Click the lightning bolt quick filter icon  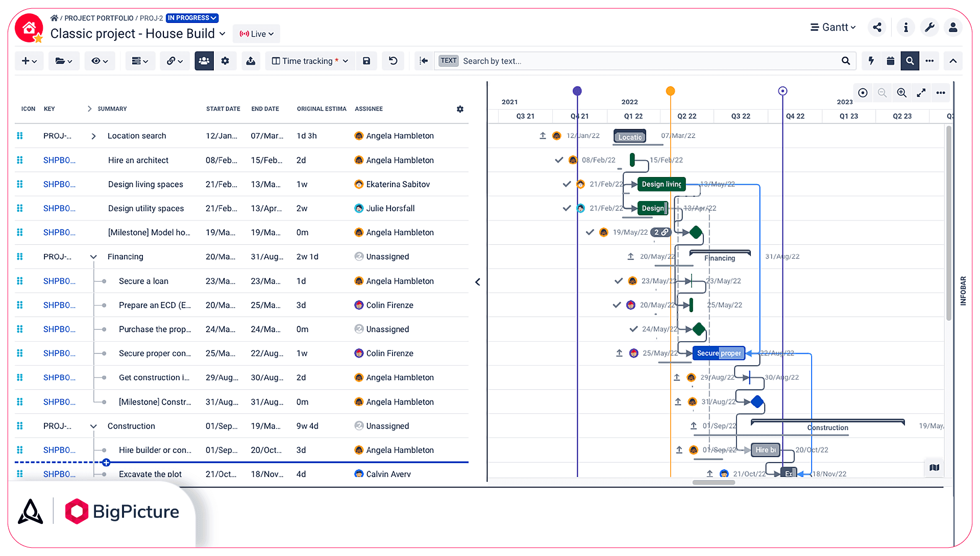coord(871,61)
